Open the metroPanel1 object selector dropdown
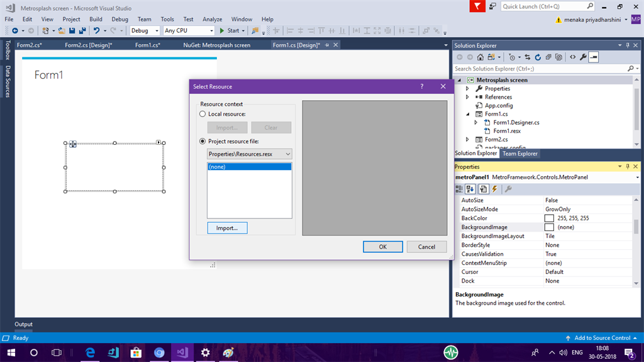Screen dimensions: 644x362 tap(637, 178)
